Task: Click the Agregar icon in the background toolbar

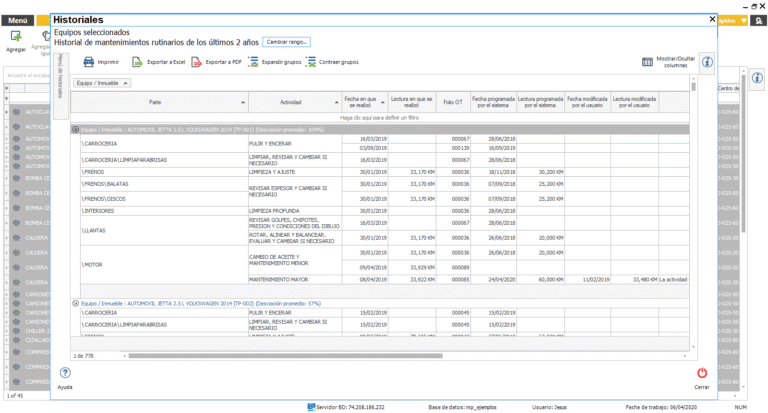Action: click(x=16, y=37)
